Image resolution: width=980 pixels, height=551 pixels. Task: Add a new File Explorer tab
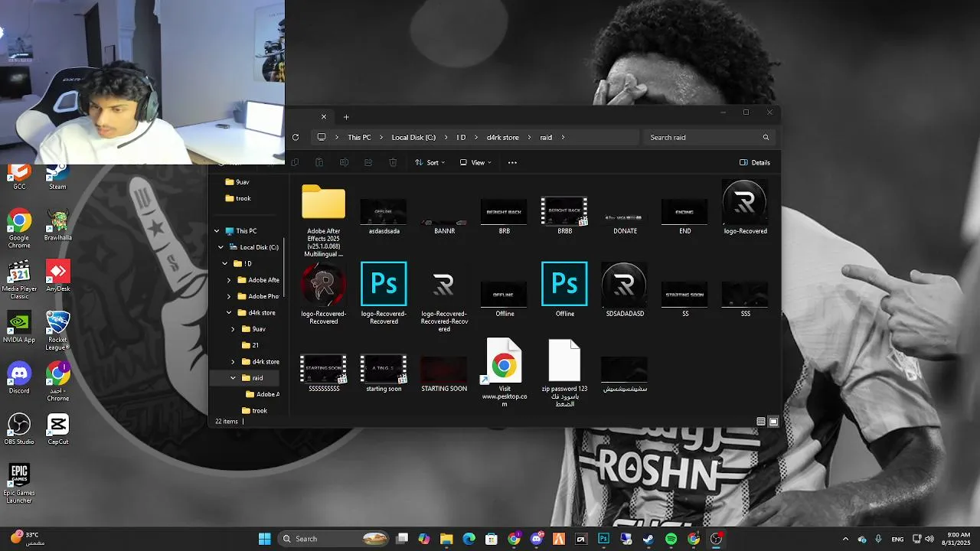tap(346, 117)
